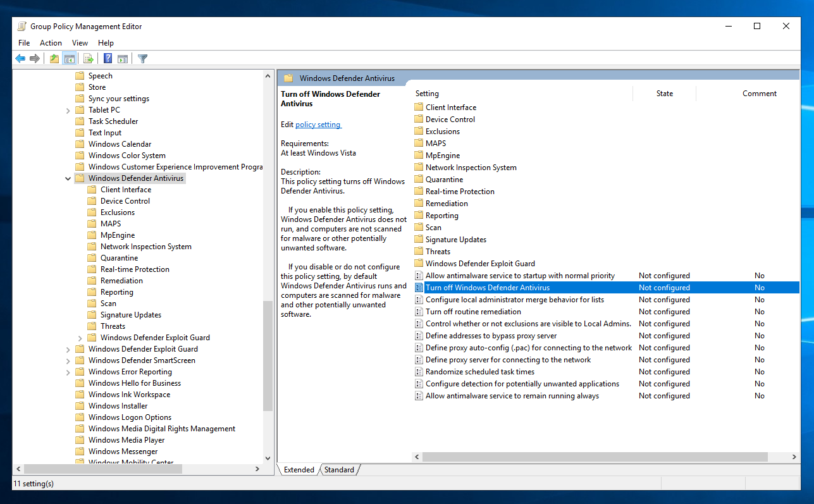
Task: Click folder icon next to Quarantine in settings list
Action: pos(419,180)
